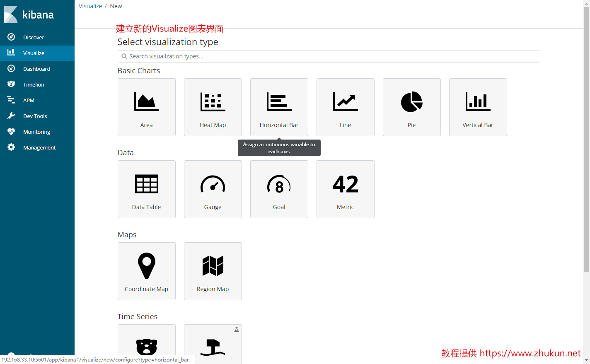Pick the Horizontal Bar chart icon
This screenshot has width=590, height=364.
tap(279, 101)
